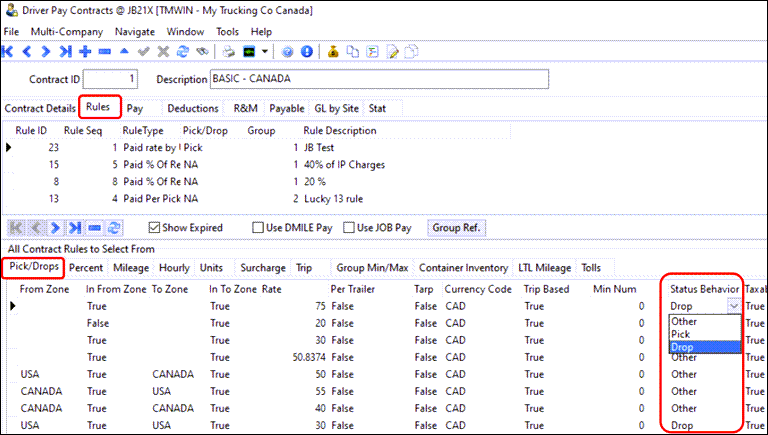
Task: Choose Pick from the Status Behavior list
Action: coord(680,334)
